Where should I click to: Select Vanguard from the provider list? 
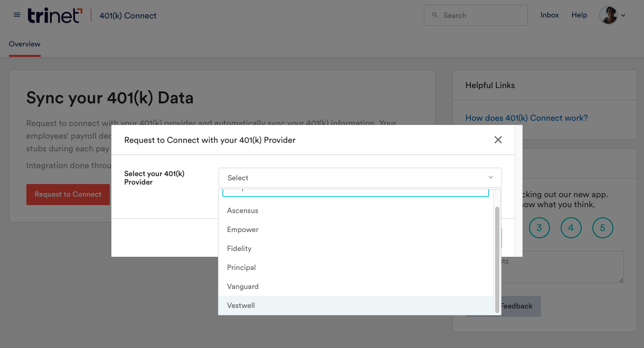pos(243,286)
